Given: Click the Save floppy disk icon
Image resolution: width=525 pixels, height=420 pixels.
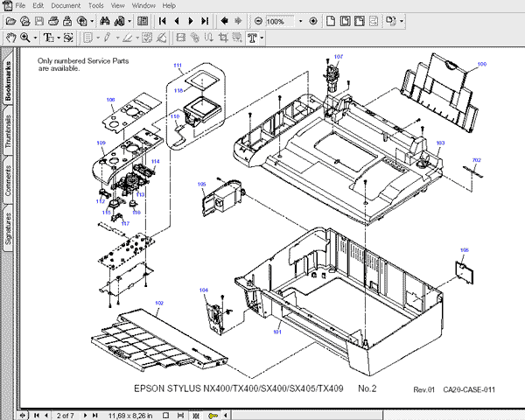Looking at the screenshot, I should pos(39,21).
